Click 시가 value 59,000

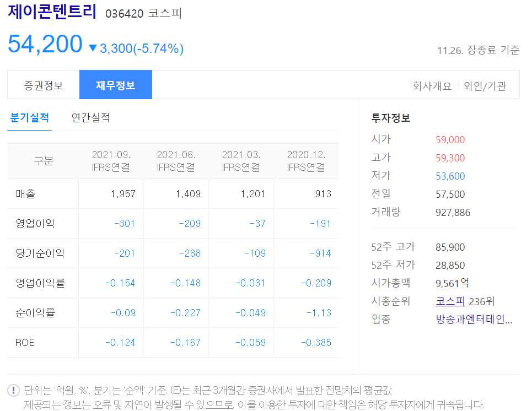click(450, 140)
